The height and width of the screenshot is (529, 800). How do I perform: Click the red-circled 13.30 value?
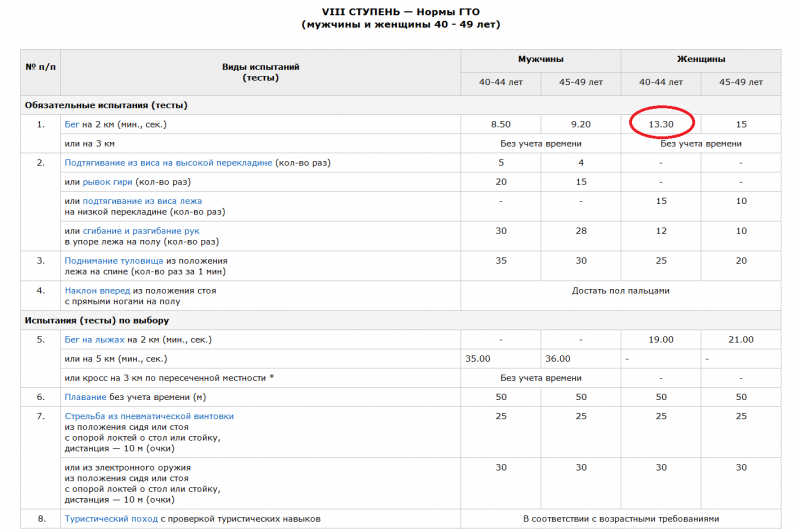661,124
